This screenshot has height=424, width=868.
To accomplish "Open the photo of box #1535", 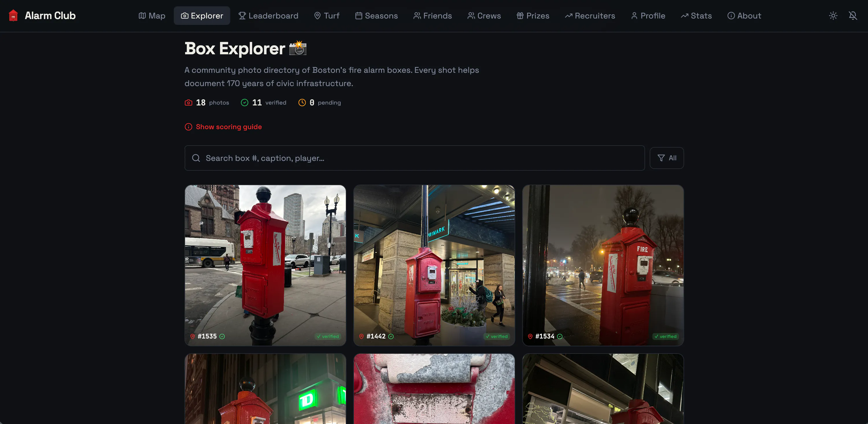I will [x=265, y=265].
